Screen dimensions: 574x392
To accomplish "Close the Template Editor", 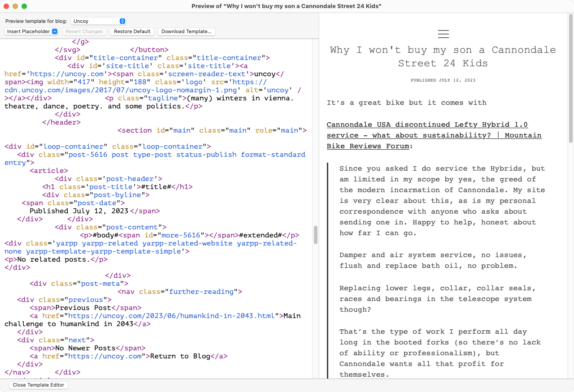I will [39, 385].
